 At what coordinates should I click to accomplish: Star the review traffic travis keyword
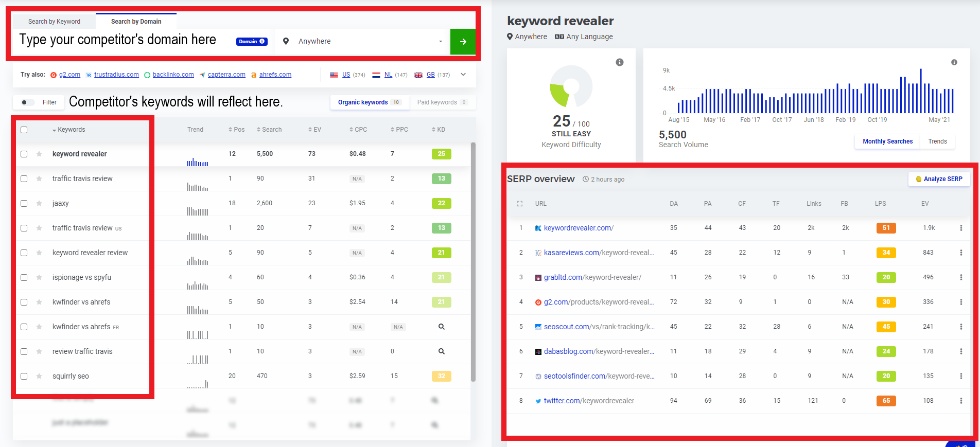39,351
